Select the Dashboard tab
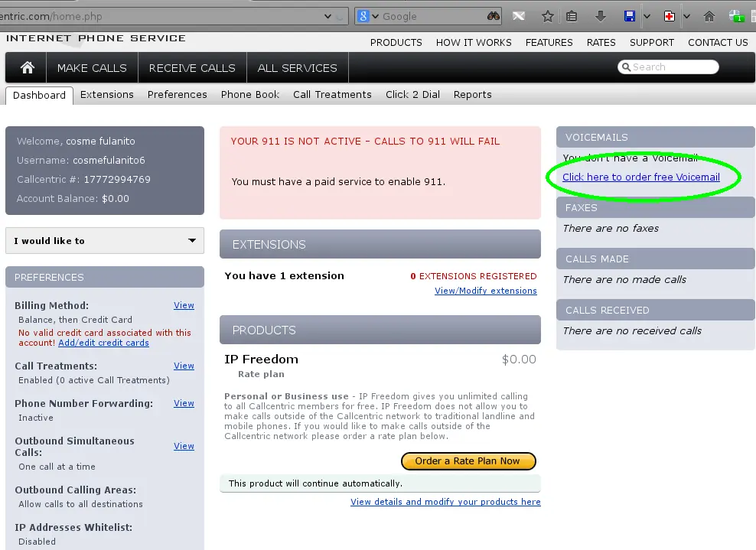This screenshot has width=756, height=550. 39,95
